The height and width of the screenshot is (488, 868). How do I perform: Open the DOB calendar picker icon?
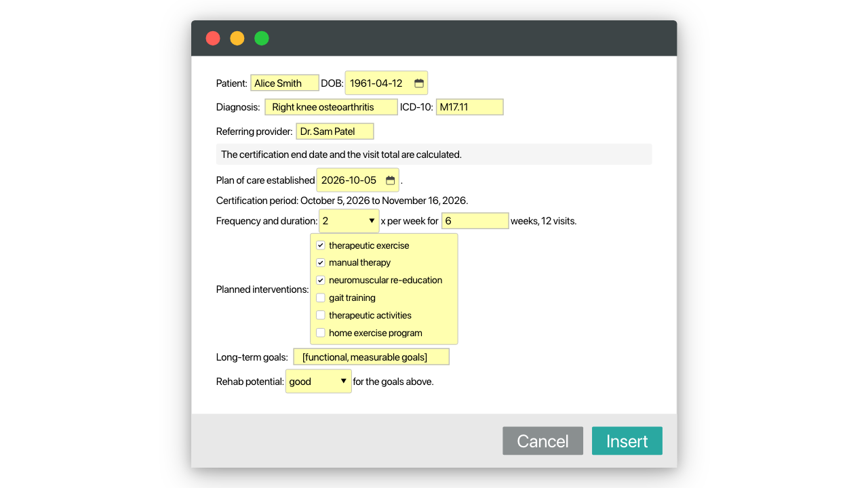pos(419,83)
